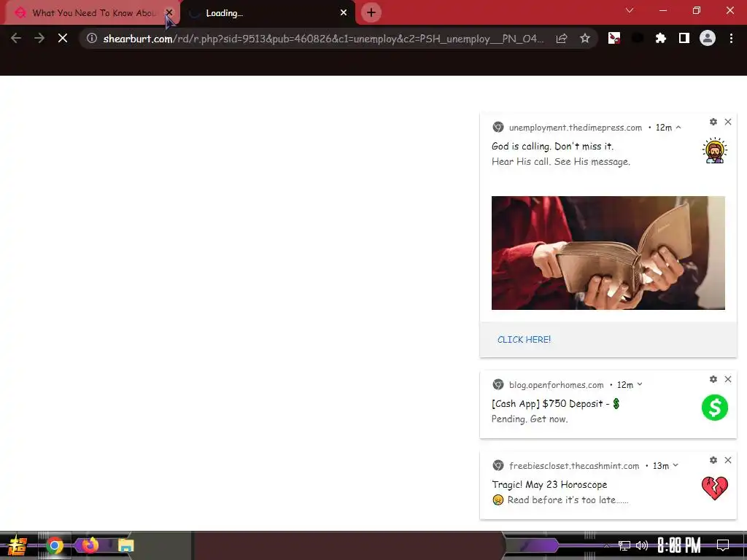Click the CLICK HERE! notification button

[x=524, y=340]
